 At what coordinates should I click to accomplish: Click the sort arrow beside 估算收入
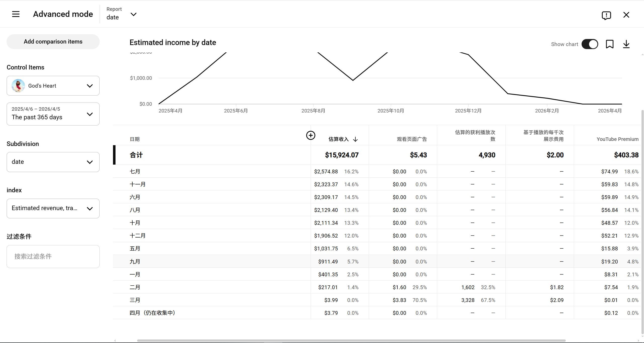pyautogui.click(x=355, y=139)
